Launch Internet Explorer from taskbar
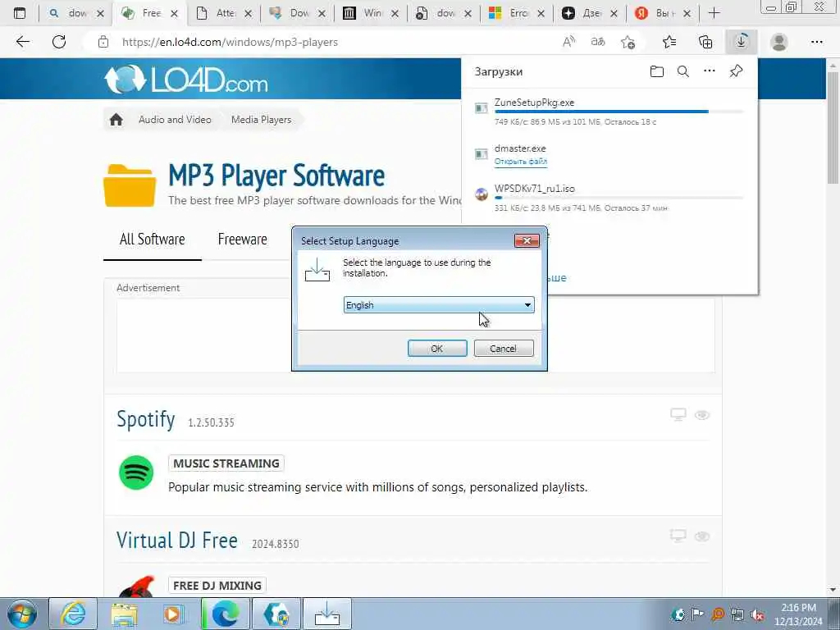 click(73, 614)
